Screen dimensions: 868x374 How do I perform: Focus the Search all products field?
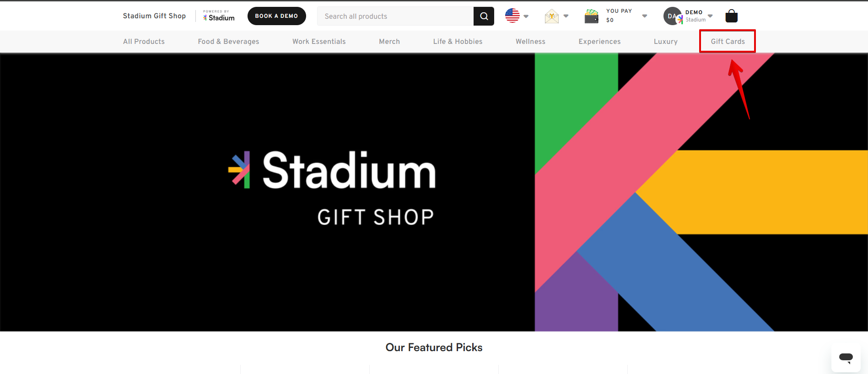395,16
